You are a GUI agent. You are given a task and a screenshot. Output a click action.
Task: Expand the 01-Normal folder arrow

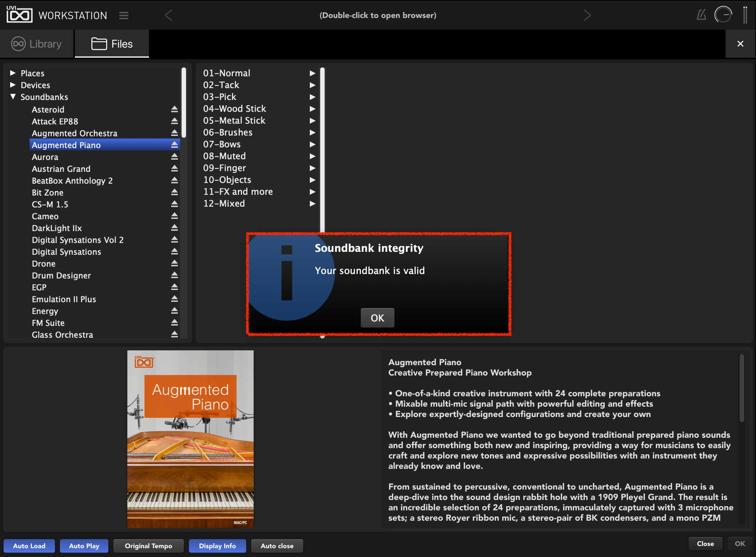[x=312, y=73]
